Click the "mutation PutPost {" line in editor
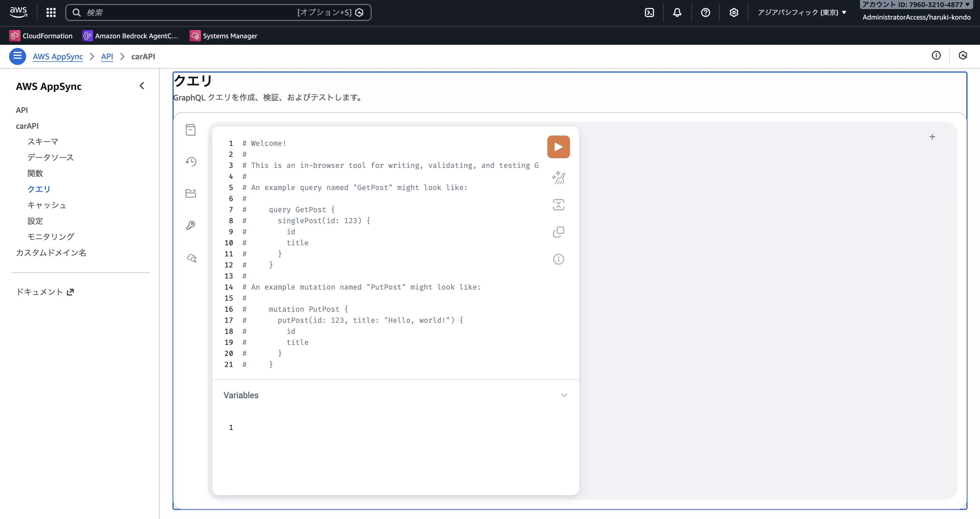Screen dimensions: 980x519 [308, 309]
